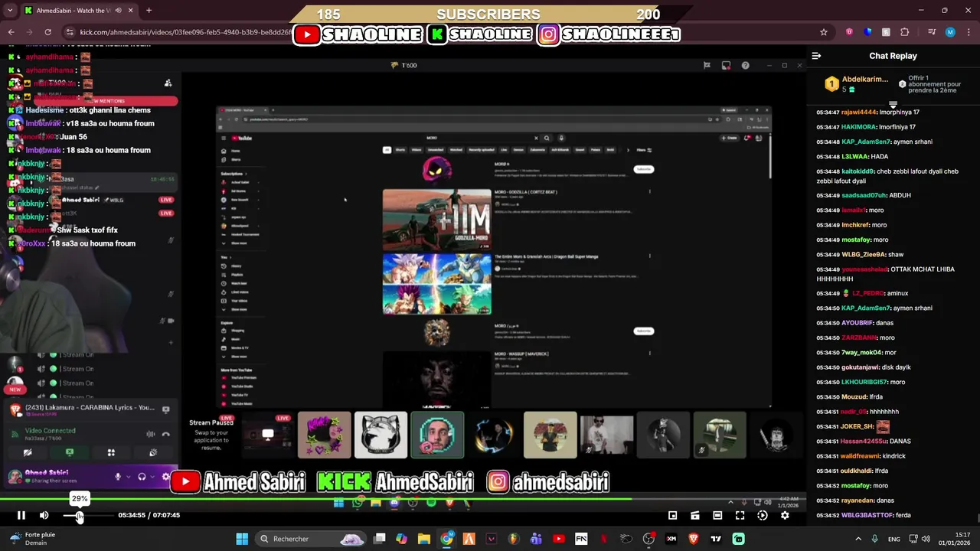Open the Windows Start menu
This screenshot has height=551, width=980.
pos(242,539)
